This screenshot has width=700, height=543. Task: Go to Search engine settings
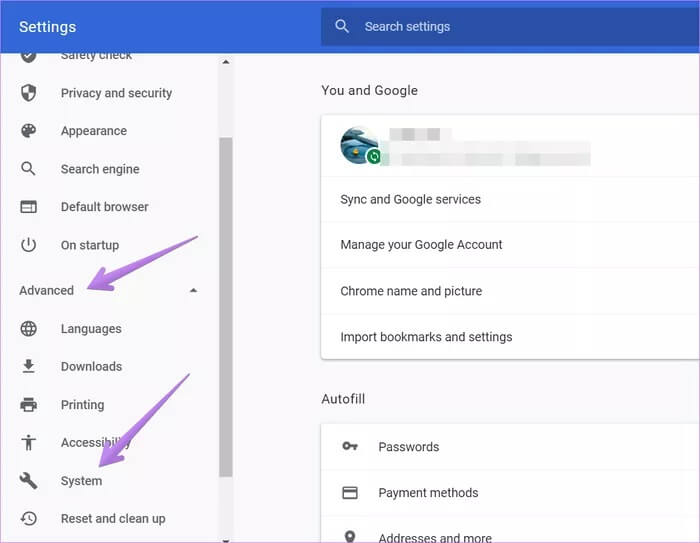pyautogui.click(x=100, y=169)
